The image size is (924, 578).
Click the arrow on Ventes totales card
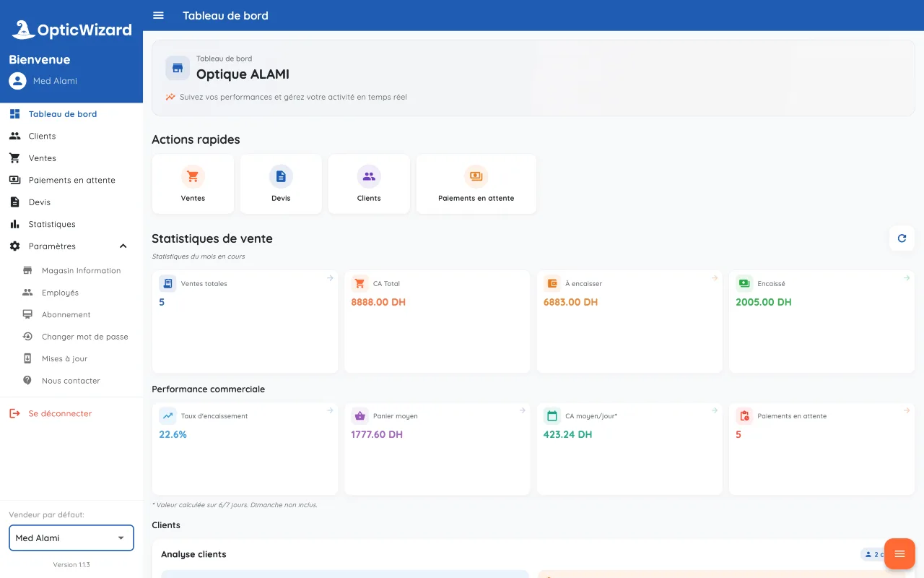click(x=330, y=277)
